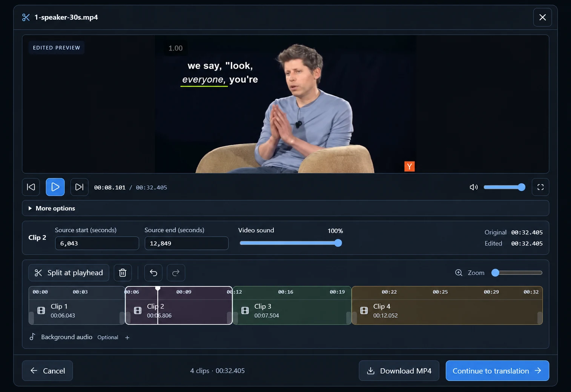Add a background audio track

click(x=127, y=338)
